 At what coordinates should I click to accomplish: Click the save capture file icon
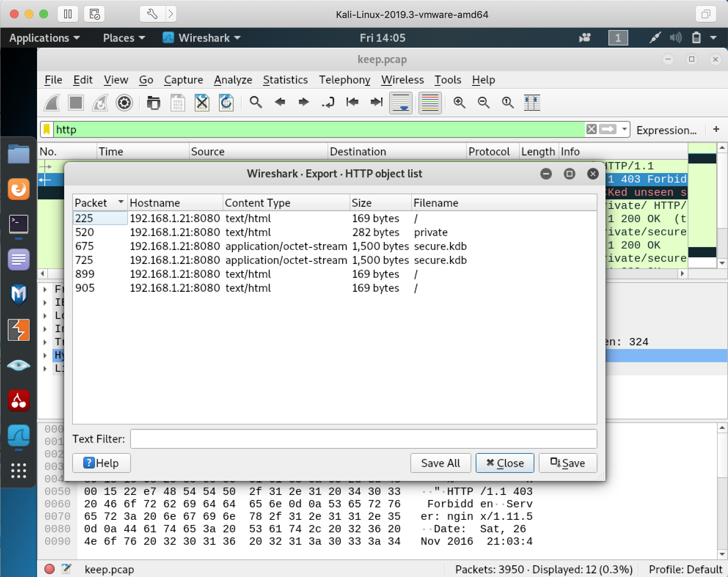click(178, 103)
